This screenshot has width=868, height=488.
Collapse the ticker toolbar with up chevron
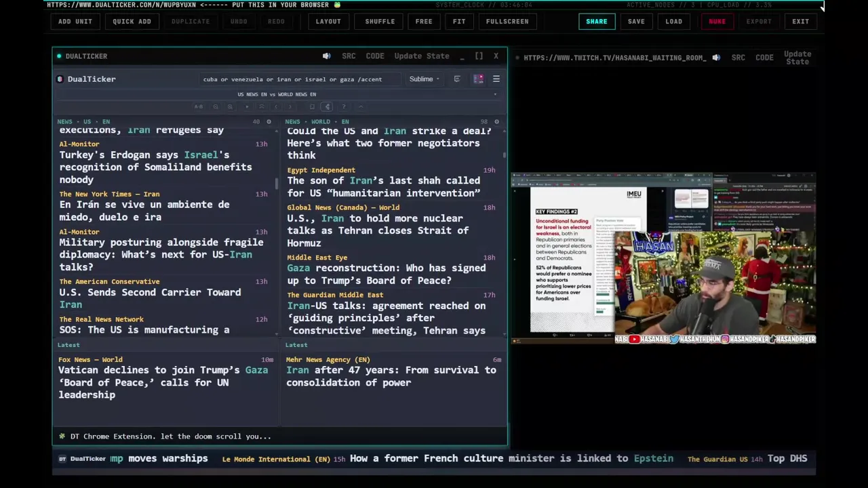[x=361, y=106]
